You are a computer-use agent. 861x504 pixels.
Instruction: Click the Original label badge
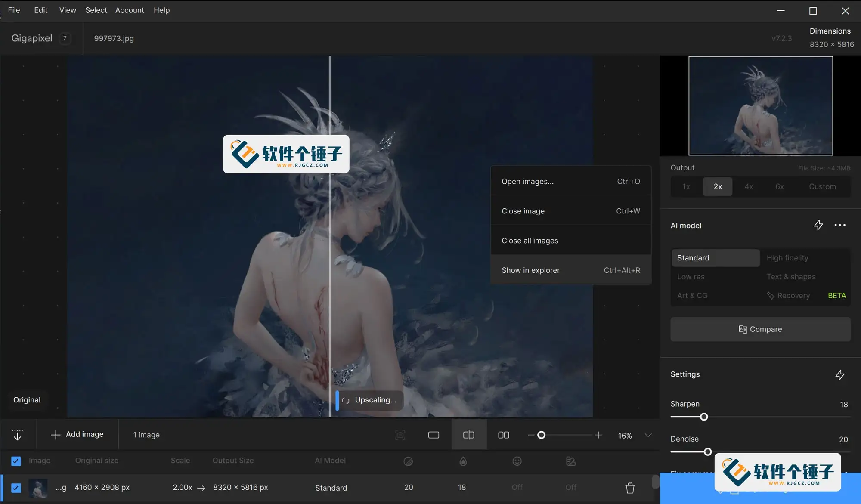pyautogui.click(x=27, y=400)
